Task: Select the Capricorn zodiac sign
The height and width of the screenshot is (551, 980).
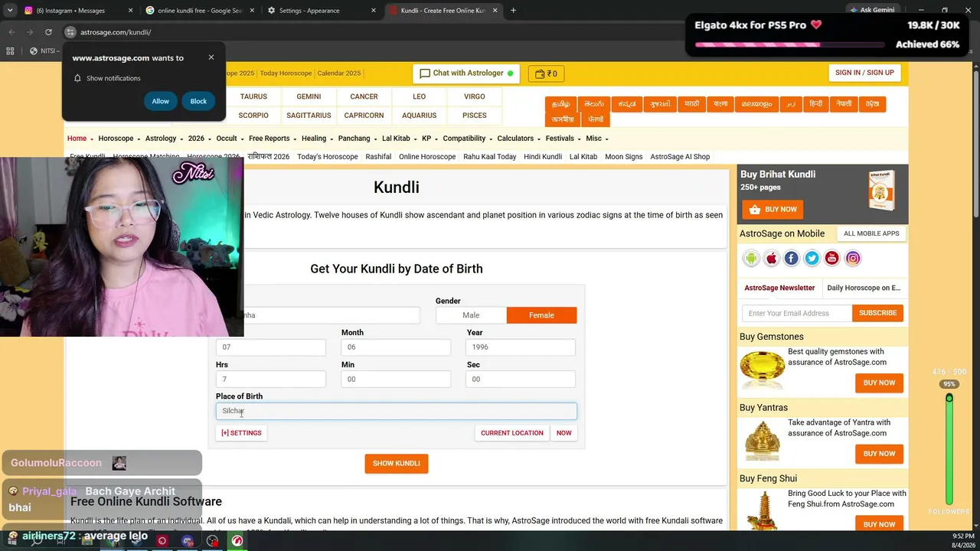Action: [x=364, y=116]
